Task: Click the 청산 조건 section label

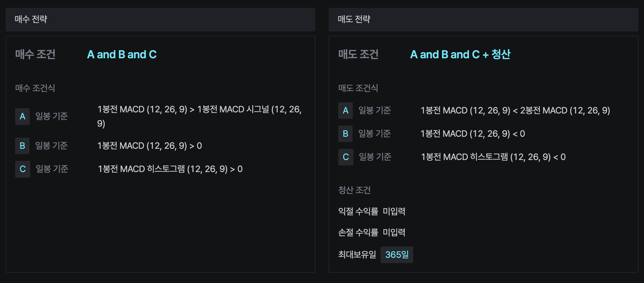Action: [354, 190]
